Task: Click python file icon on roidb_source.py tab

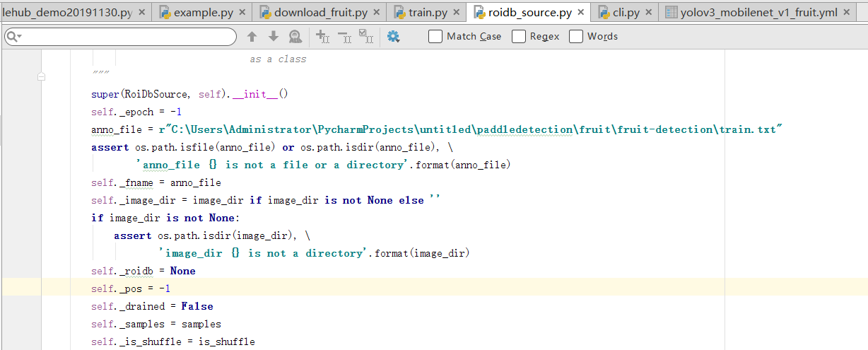Action: (x=479, y=13)
